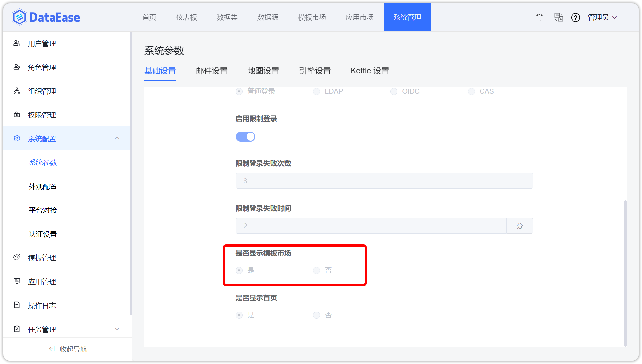642x364 pixels.
Task: Click the 权限管理 lock icon
Action: (x=17, y=115)
